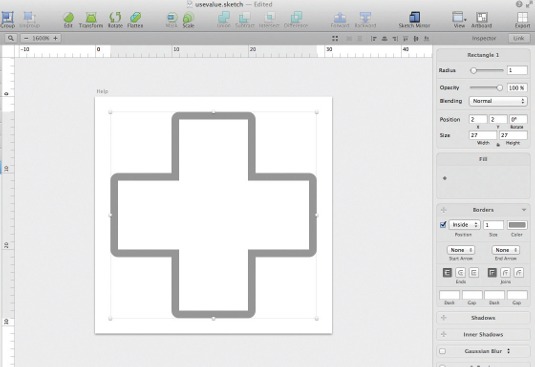Click the Size Width field
Screen dimensions: 535x367
coord(483,135)
